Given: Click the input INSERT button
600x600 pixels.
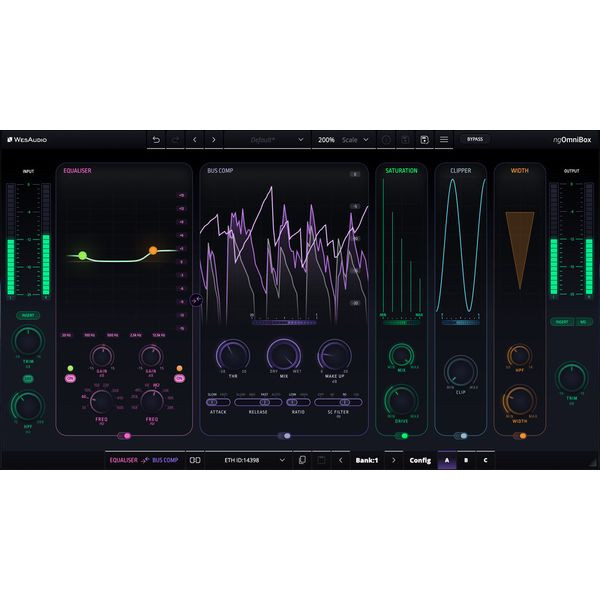Looking at the screenshot, I should (28, 315).
